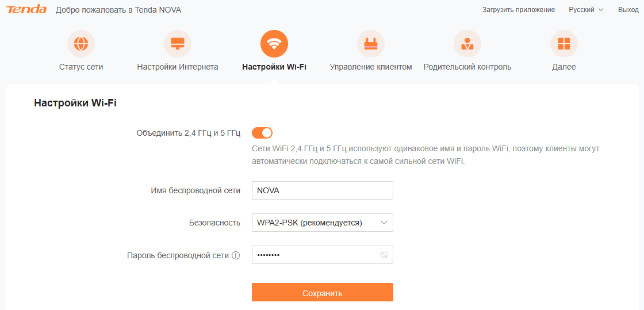
Task: Open the Управление клиентом router icon
Action: pyautogui.click(x=371, y=44)
